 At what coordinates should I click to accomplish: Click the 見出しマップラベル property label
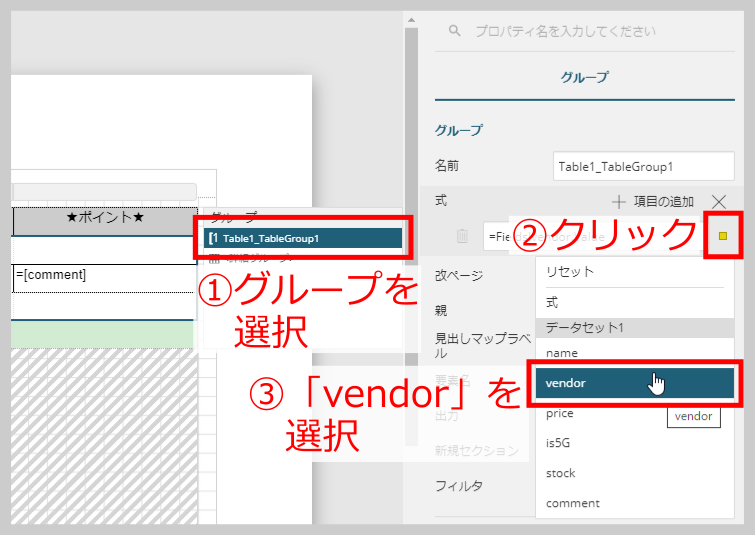482,345
